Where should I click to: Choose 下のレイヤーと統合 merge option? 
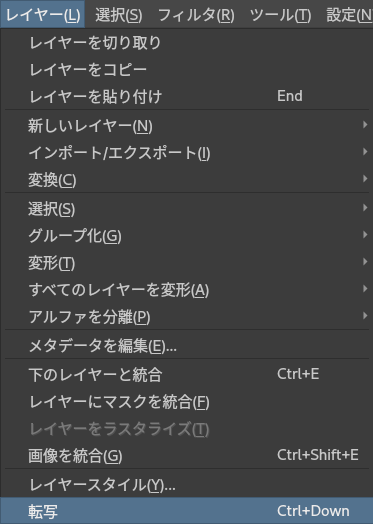click(x=187, y=374)
